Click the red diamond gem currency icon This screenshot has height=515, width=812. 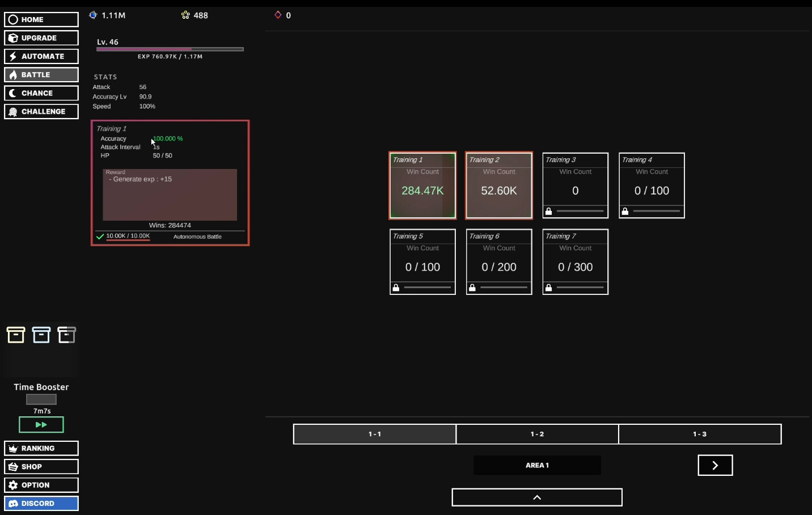[x=277, y=15]
